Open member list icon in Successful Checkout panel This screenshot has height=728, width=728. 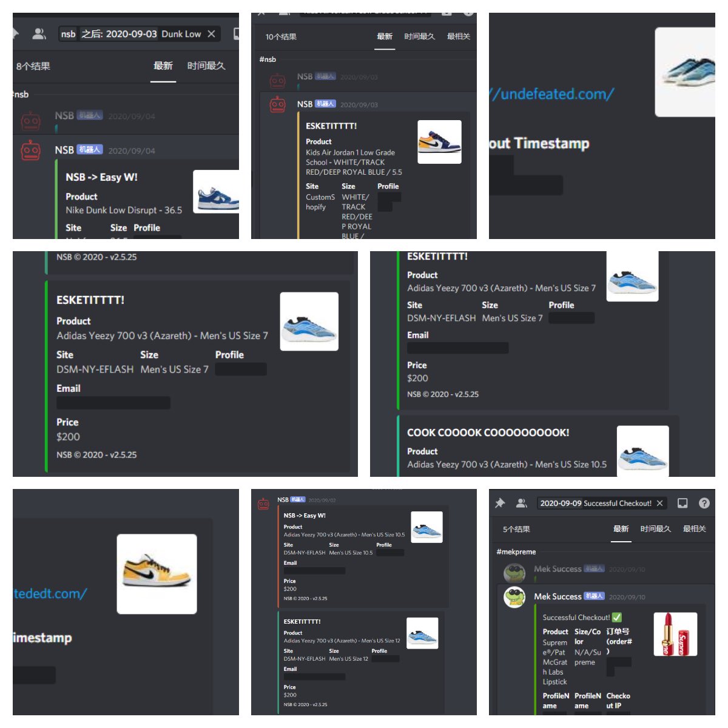521,503
